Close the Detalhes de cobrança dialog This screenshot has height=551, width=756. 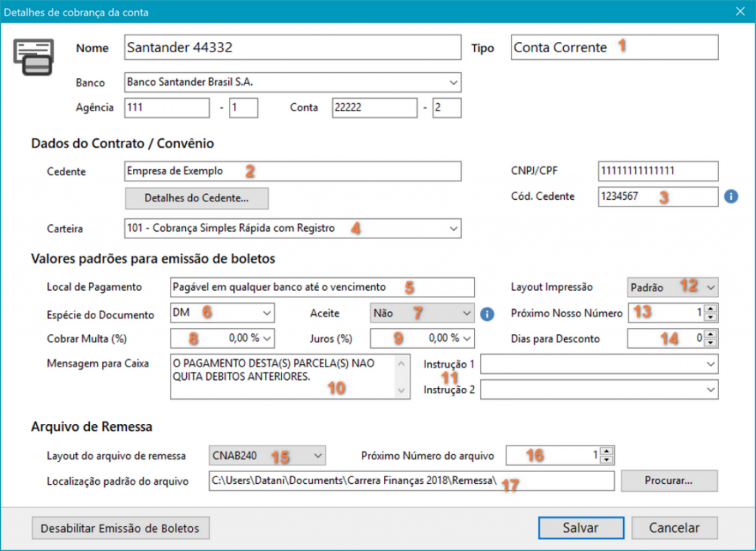(740, 10)
